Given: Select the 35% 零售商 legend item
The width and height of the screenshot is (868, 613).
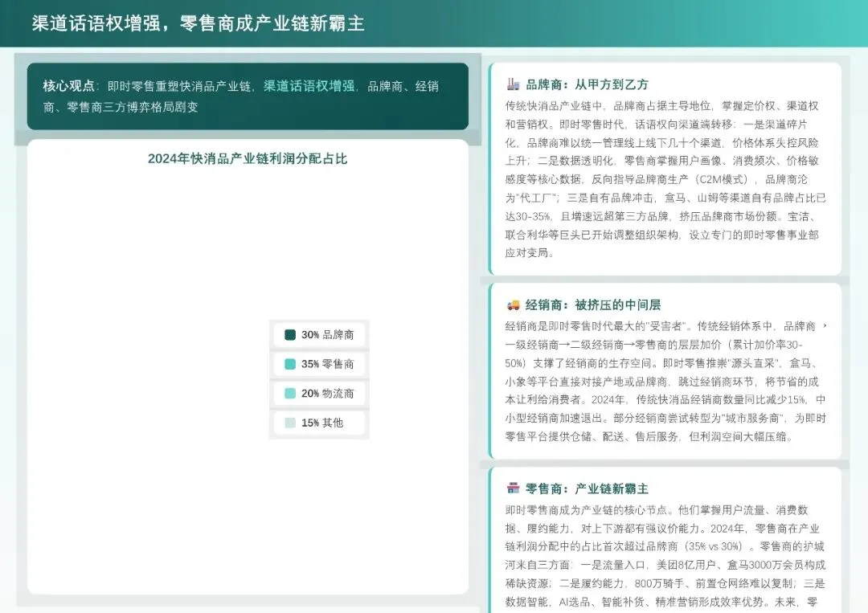Looking at the screenshot, I should point(319,364).
